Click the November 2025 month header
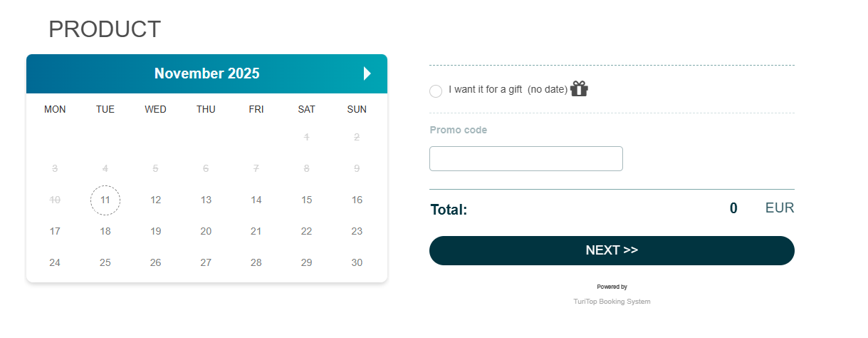The width and height of the screenshot is (868, 338). (206, 73)
